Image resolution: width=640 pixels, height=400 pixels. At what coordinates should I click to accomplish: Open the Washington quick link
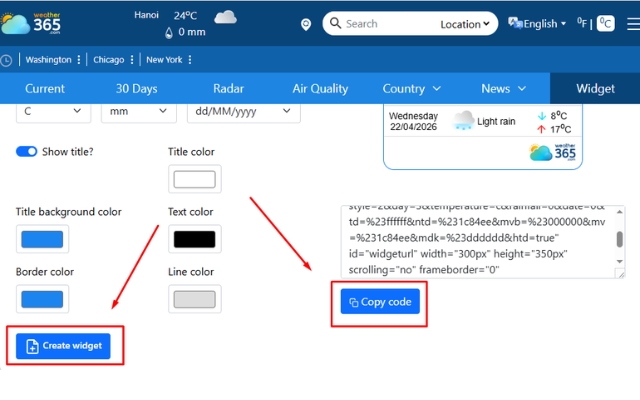[48, 60]
